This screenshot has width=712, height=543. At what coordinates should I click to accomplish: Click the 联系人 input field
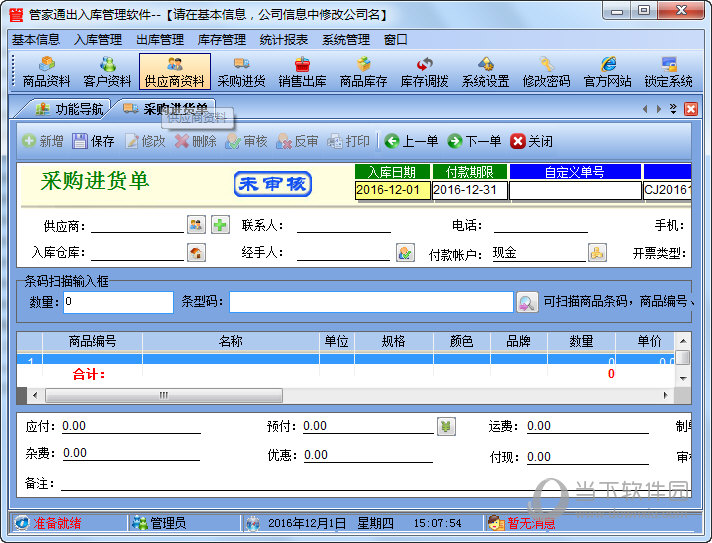click(x=344, y=225)
